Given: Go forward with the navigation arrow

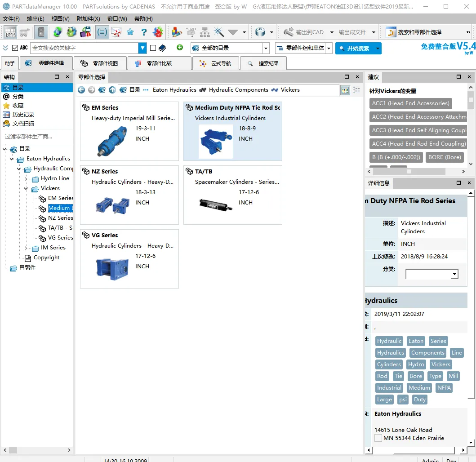Looking at the screenshot, I should tap(92, 90).
